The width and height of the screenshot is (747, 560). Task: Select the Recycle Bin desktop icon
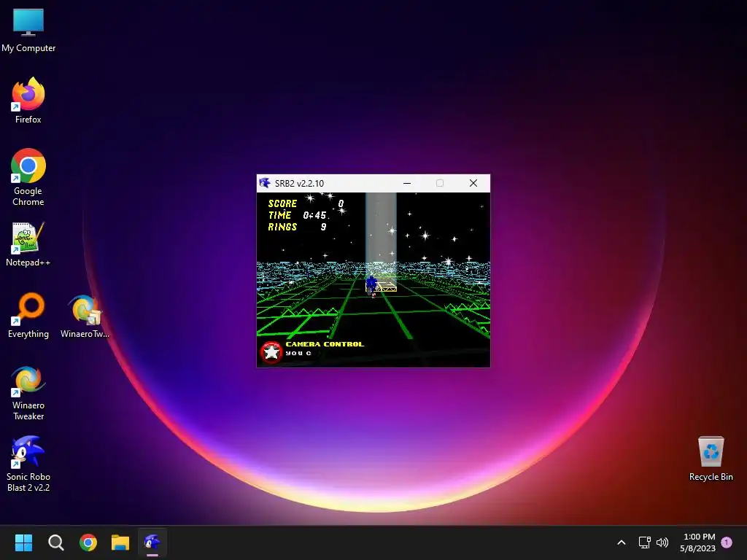pos(711,458)
